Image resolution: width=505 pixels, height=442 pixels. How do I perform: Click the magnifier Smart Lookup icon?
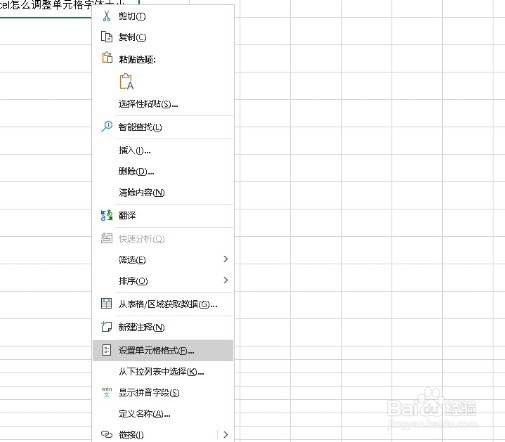click(107, 126)
